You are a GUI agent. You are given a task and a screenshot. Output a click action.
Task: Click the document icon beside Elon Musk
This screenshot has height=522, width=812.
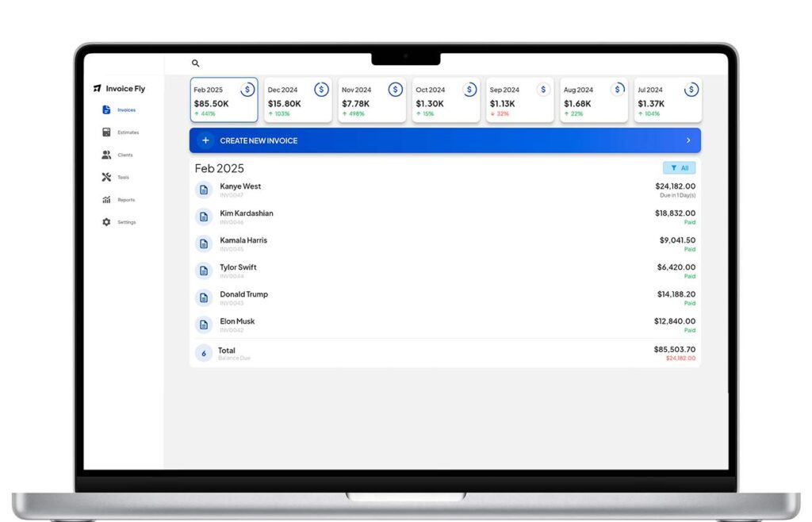(x=203, y=324)
